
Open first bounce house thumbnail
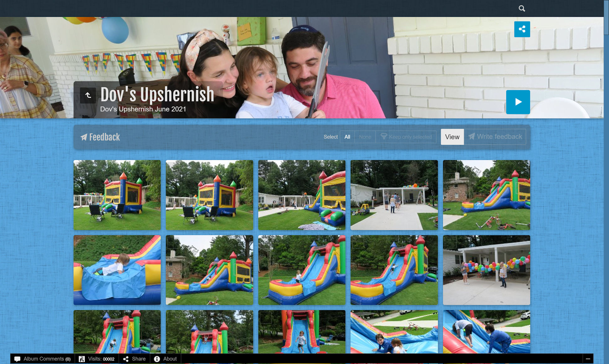coord(117,195)
